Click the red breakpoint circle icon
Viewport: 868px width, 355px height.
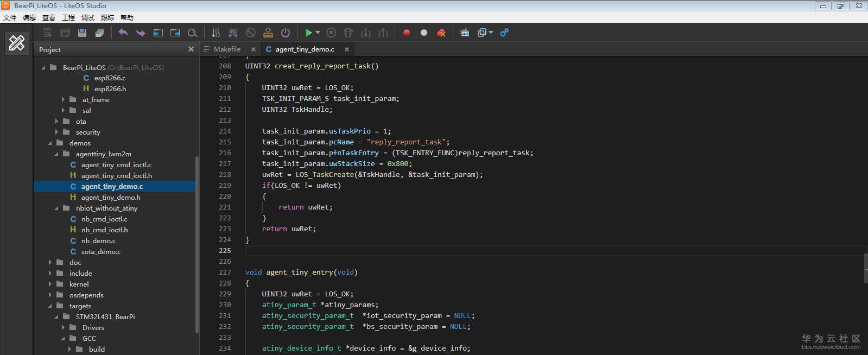406,33
